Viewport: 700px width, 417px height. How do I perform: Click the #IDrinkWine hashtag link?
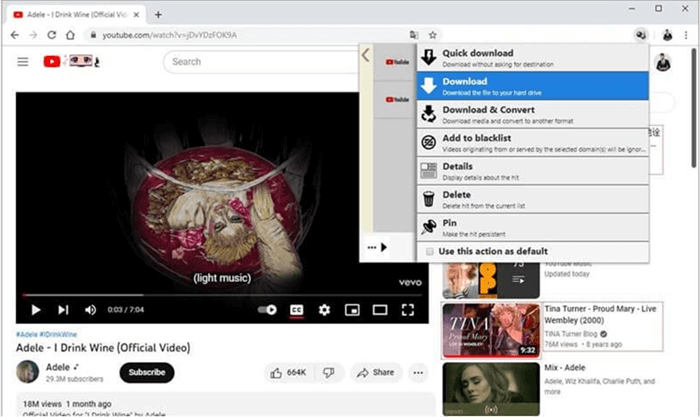(x=58, y=334)
